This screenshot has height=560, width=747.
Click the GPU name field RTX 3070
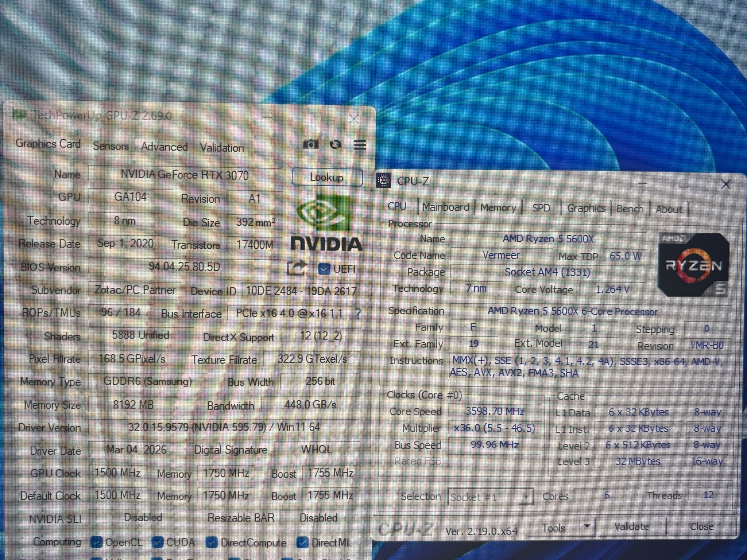(185, 175)
